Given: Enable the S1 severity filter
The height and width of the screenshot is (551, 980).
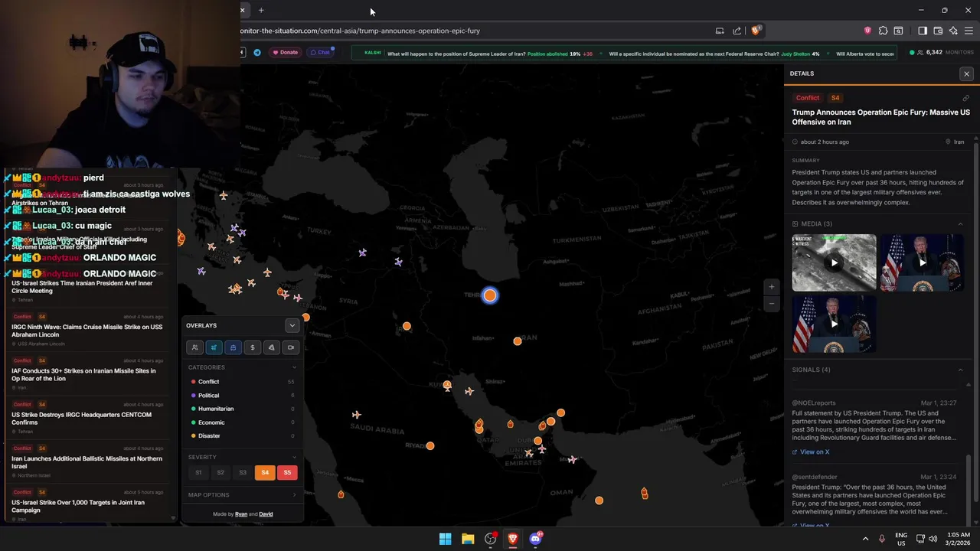Looking at the screenshot, I should [x=198, y=472].
